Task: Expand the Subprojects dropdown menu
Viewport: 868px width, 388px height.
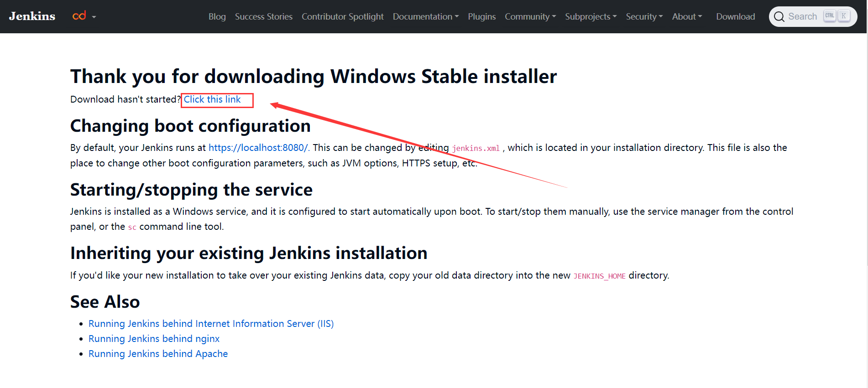Action: (x=591, y=16)
